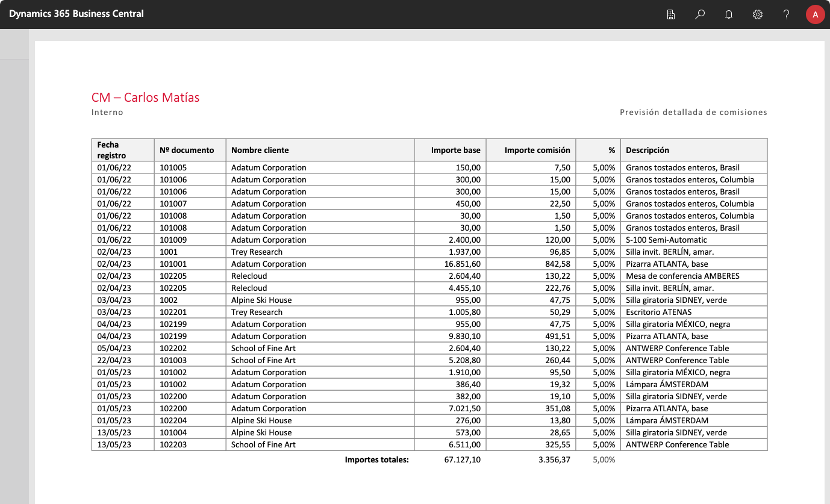Select commission amount 260,44
This screenshot has width=830, height=504.
click(558, 360)
